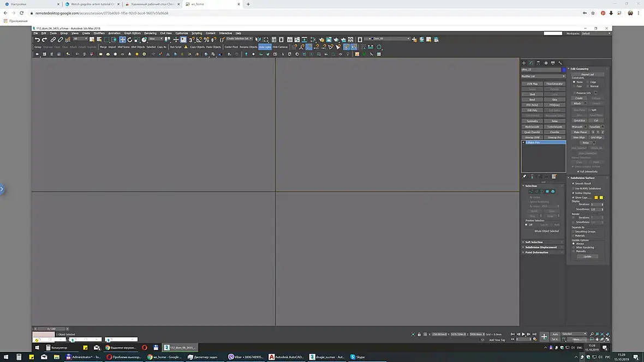
Task: Click the blue object color swatch
Action: (x=564, y=70)
